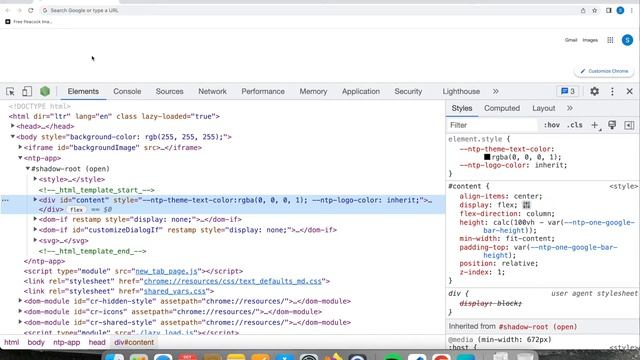
Task: Open color picker for rgba(0, 0, 0, 1) swatch
Action: (487, 157)
